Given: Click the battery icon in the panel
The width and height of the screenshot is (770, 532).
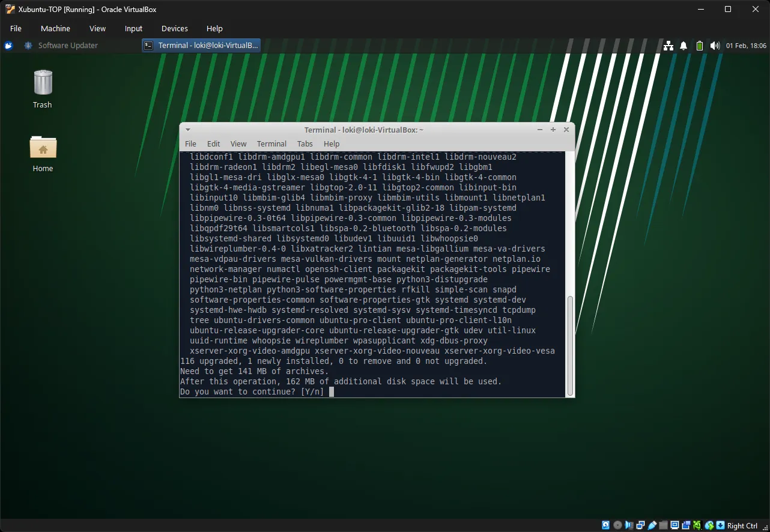Looking at the screenshot, I should pos(699,45).
